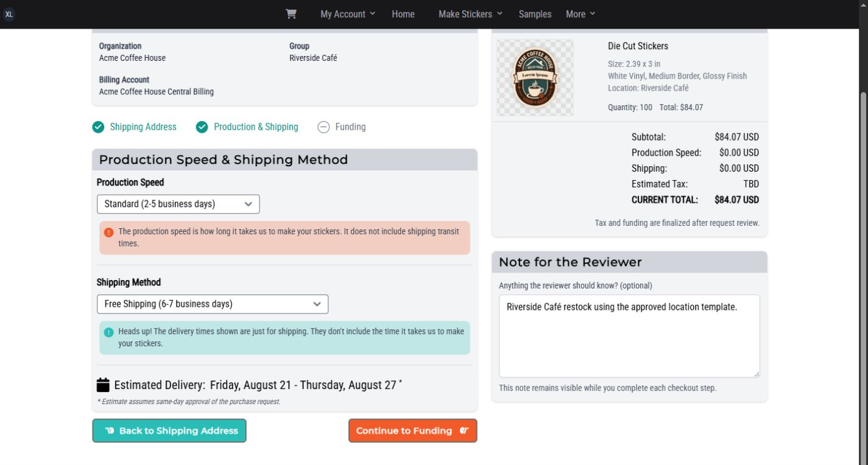
Task: Open the Production Speed dropdown
Action: tap(178, 204)
